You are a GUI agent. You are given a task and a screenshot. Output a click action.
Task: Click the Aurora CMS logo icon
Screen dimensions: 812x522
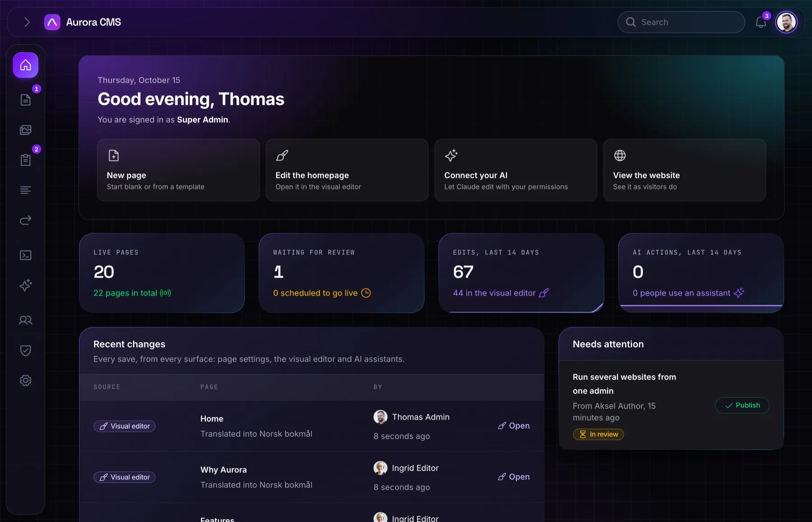pyautogui.click(x=52, y=22)
